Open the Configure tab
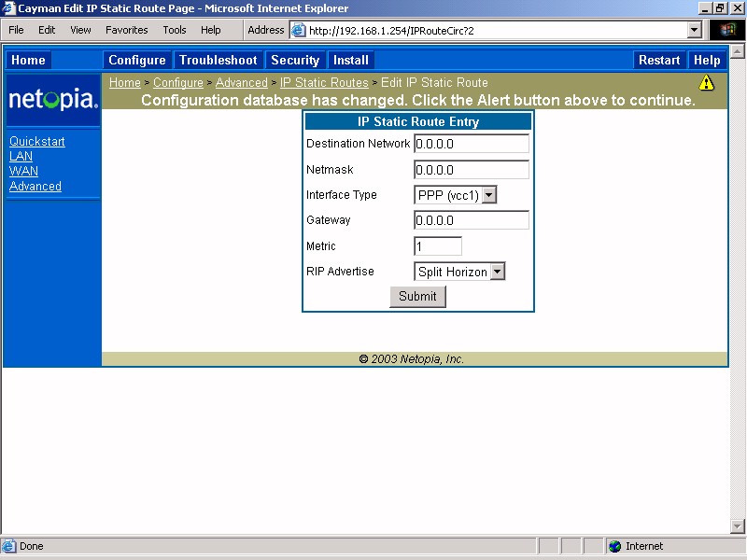 click(137, 60)
